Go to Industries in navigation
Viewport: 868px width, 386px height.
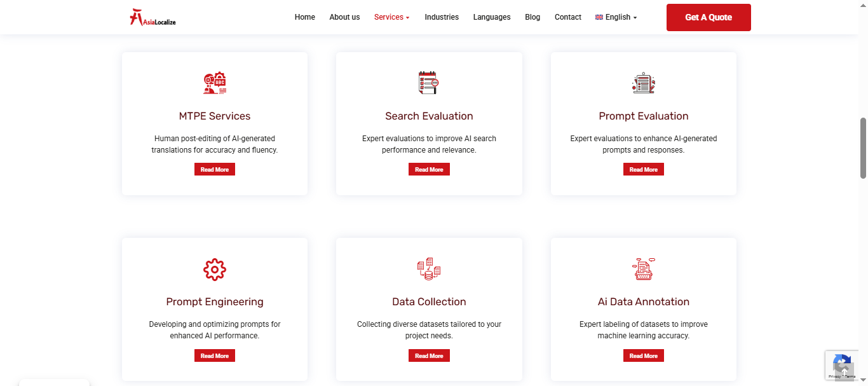coord(442,17)
